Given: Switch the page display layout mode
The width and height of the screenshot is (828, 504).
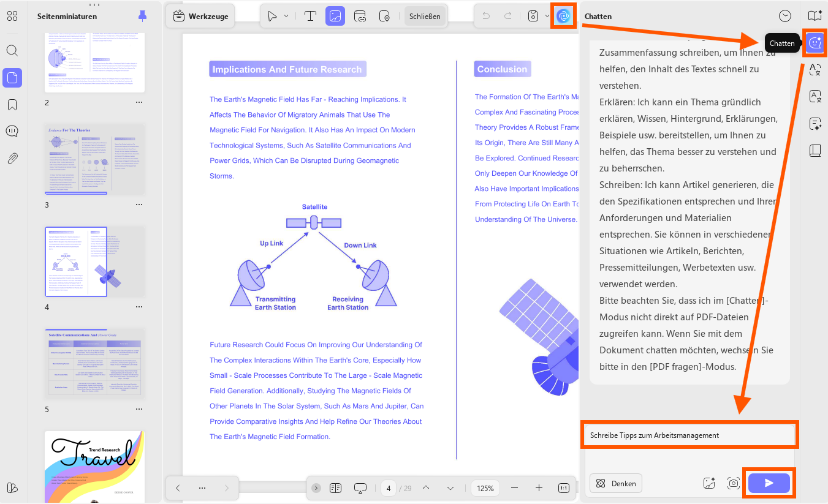Looking at the screenshot, I should pos(335,488).
